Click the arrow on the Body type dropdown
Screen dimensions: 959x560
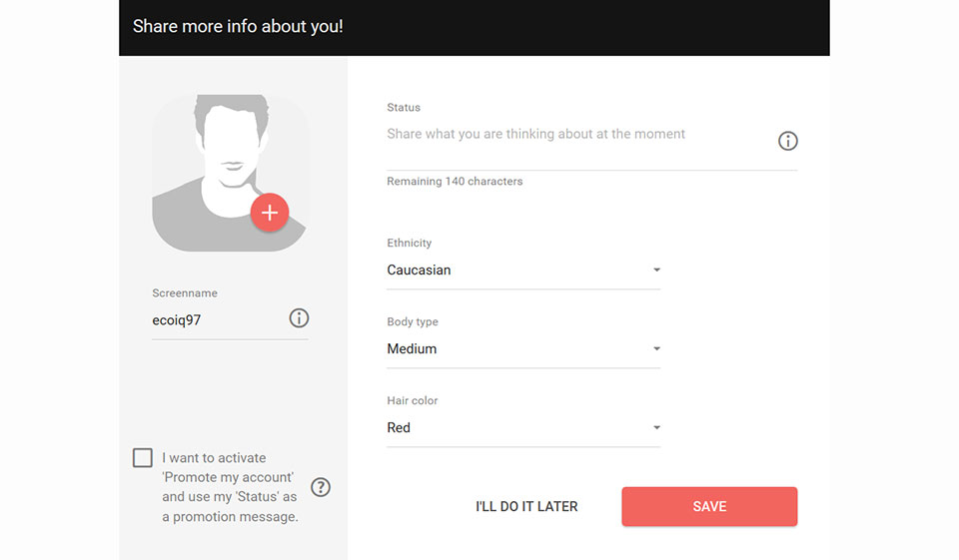[x=656, y=349]
